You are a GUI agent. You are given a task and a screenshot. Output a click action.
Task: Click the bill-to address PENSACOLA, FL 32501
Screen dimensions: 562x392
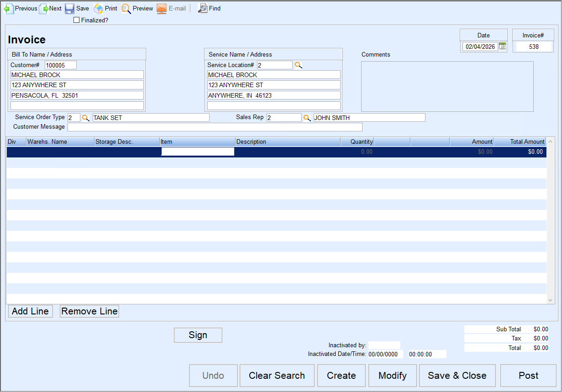[77, 95]
